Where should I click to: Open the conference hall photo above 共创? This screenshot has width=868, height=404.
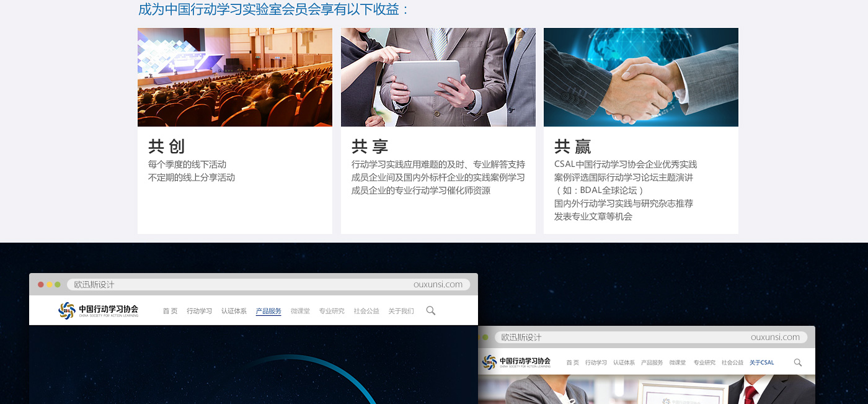click(235, 77)
